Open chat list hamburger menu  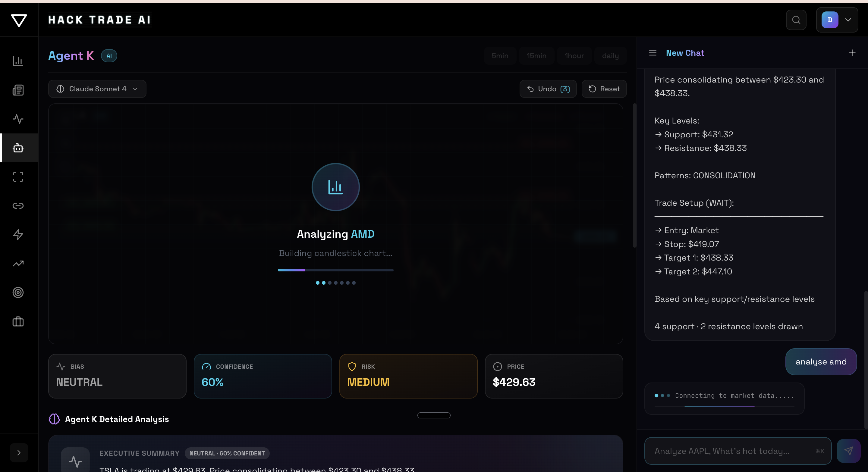tap(653, 53)
